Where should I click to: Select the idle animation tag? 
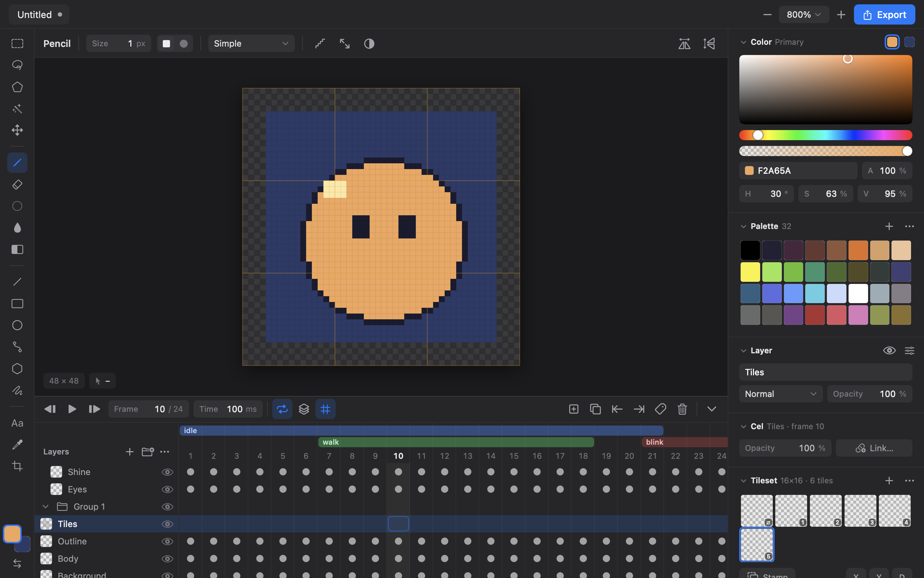[421, 431]
